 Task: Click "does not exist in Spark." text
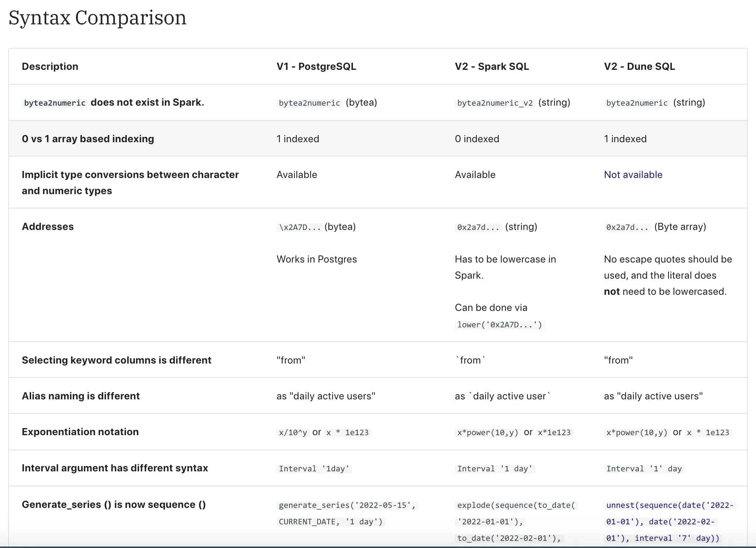[147, 102]
